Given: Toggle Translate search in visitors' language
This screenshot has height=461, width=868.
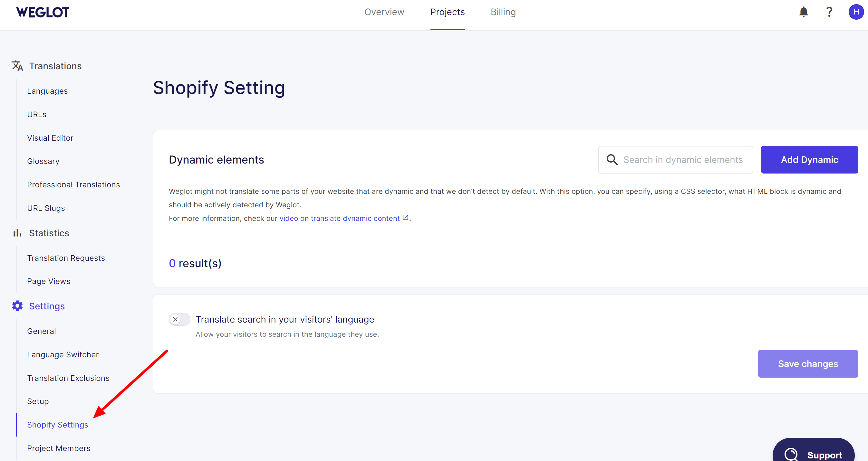Looking at the screenshot, I should coord(179,319).
